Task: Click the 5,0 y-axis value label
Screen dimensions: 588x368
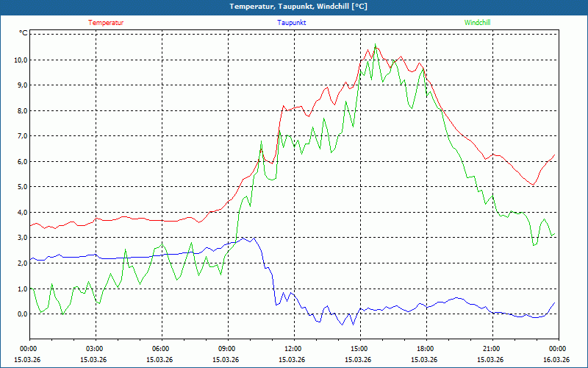Action: [21, 187]
